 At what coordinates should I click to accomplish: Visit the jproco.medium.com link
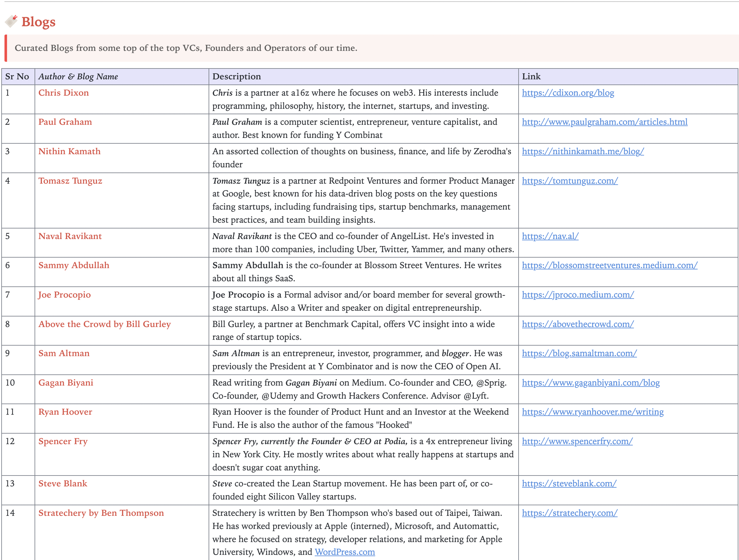click(x=578, y=294)
